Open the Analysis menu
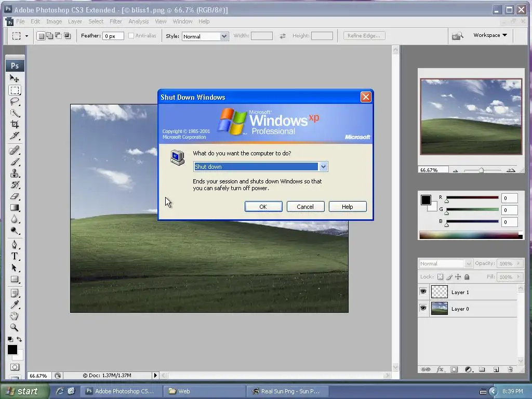The height and width of the screenshot is (399, 532). coord(138,21)
